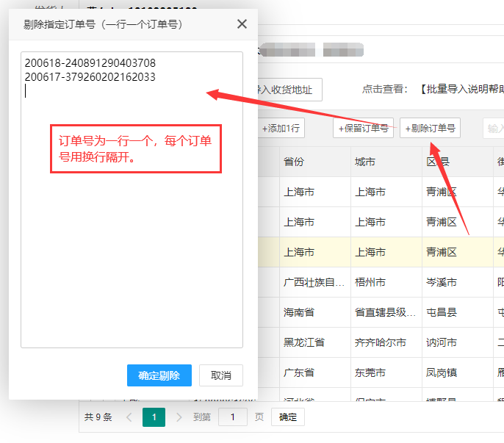Click the +剔除订单号 button
This screenshot has width=504, height=443.
(x=430, y=128)
